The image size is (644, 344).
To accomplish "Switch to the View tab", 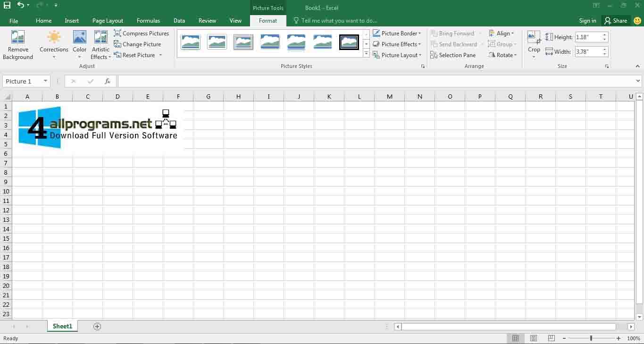I will [x=235, y=21].
